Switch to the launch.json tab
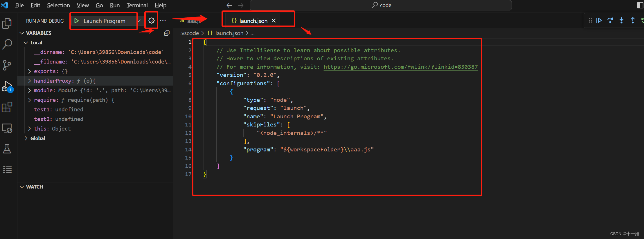 [253, 21]
